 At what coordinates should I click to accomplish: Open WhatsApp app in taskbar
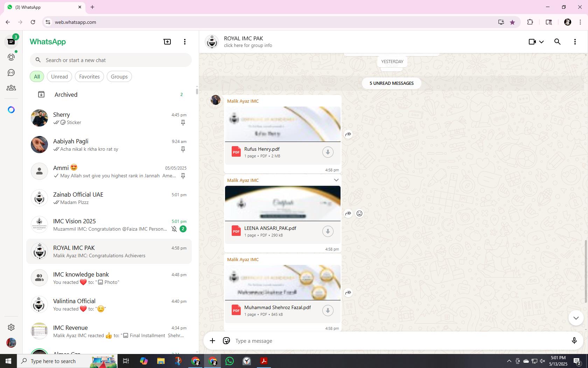(230, 361)
